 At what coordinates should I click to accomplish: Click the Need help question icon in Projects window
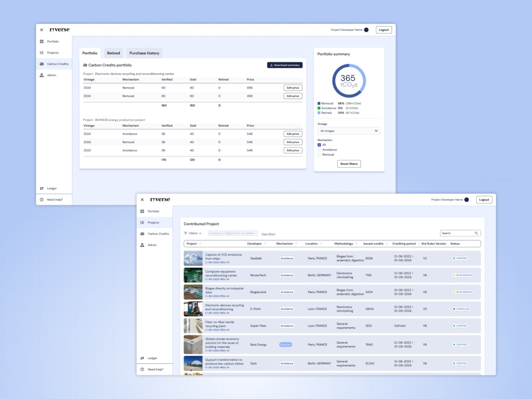point(142,369)
